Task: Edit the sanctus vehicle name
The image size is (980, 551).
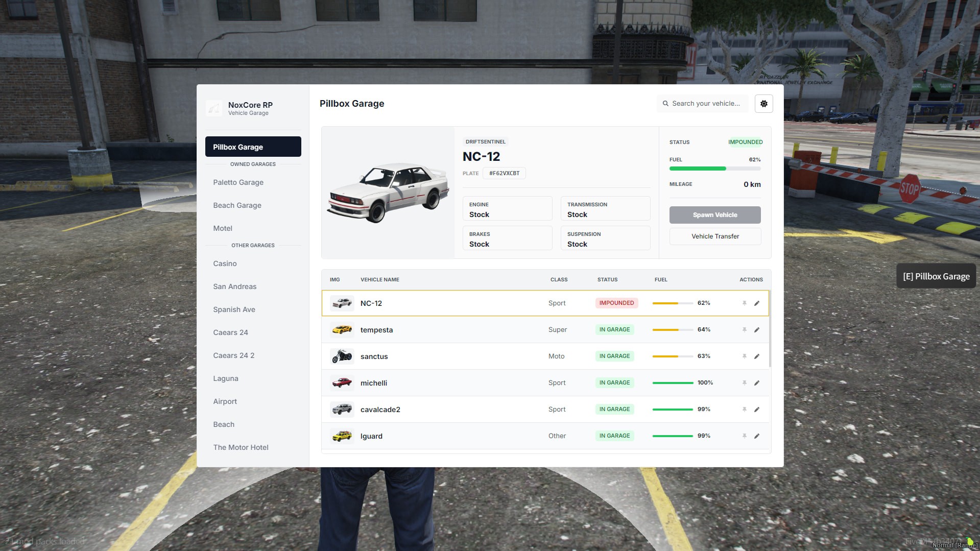Action: tap(757, 356)
